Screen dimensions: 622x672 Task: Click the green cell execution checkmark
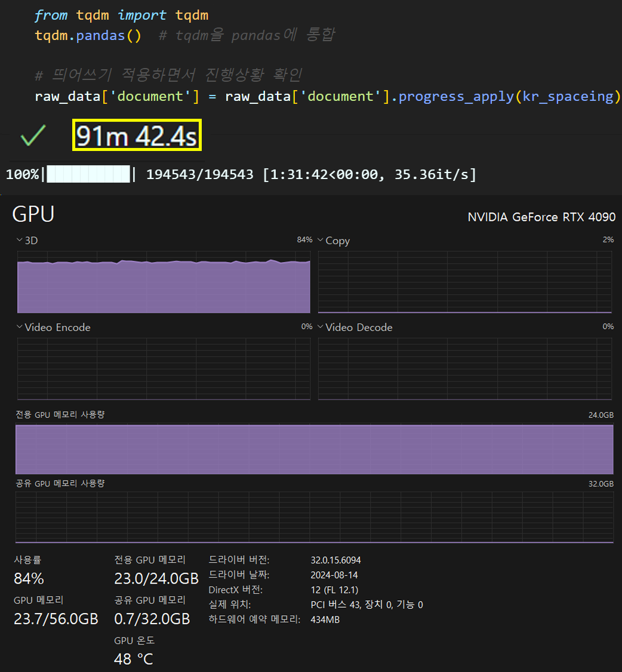[33, 135]
